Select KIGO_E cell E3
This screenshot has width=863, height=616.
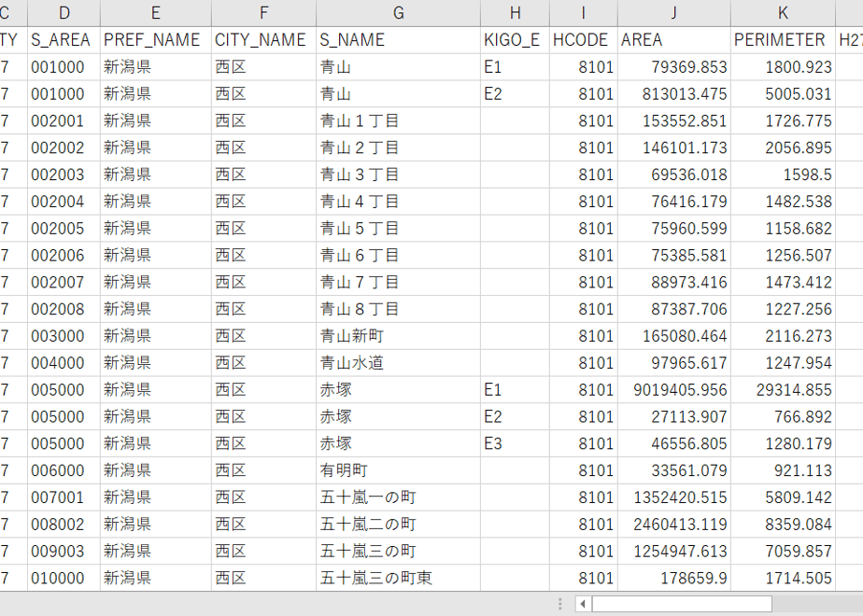(516, 444)
